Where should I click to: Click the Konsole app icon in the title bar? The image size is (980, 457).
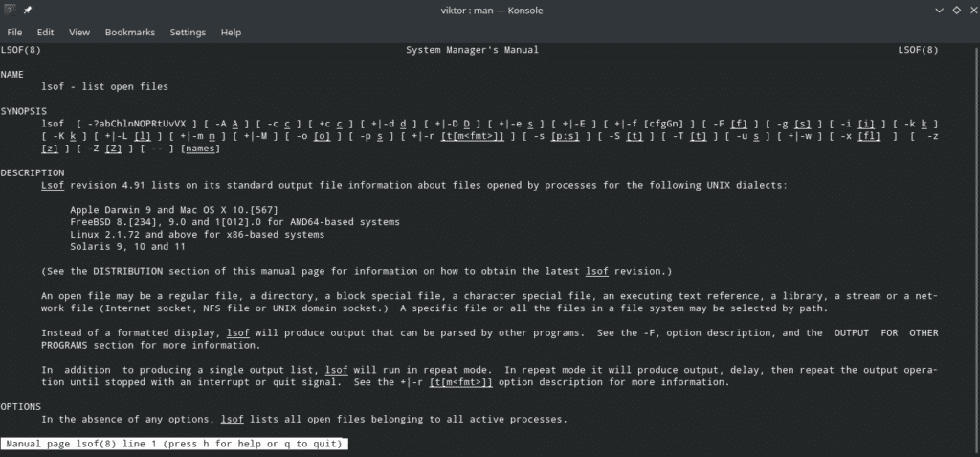click(11, 11)
